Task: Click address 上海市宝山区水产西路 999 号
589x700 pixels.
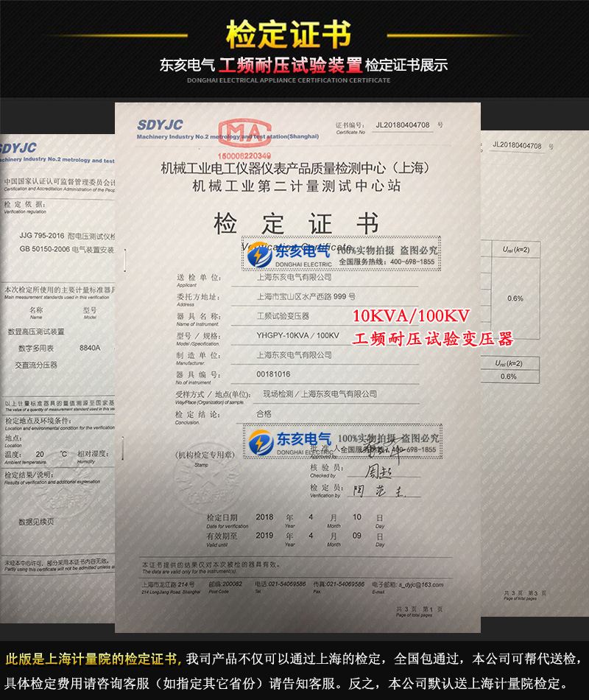Action: click(306, 296)
